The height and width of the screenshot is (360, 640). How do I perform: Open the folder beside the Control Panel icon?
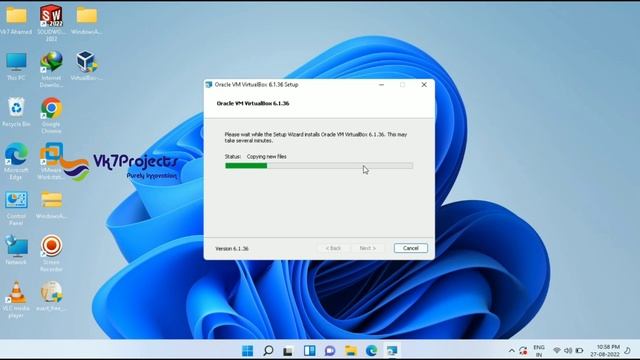point(51,205)
